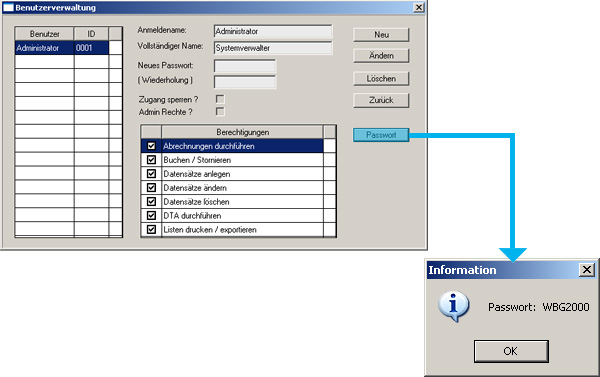Screen dimensions: 600x377
Task: Click the info icon in Information dialog
Action: 454,306
